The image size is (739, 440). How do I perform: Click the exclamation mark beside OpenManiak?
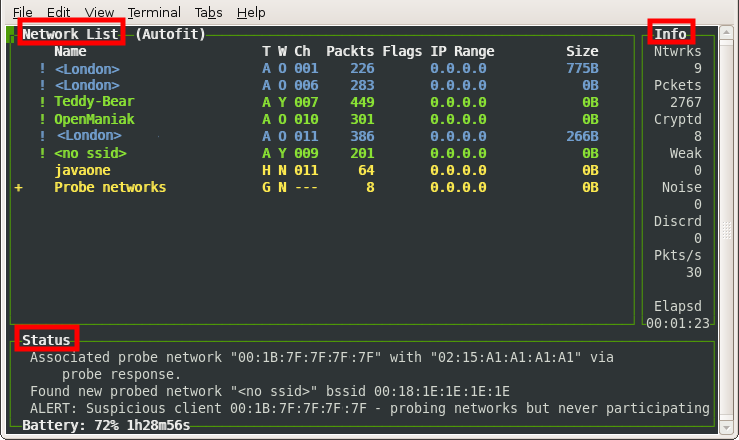42,119
